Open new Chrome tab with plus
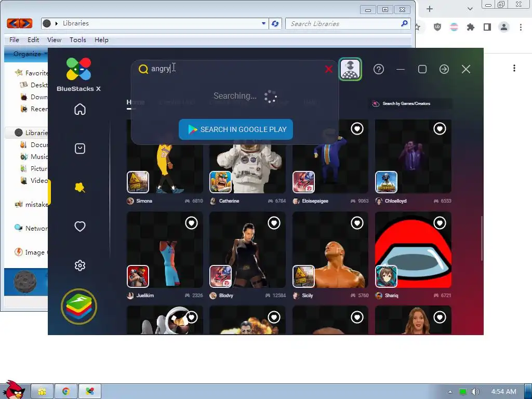Viewport: 532px width, 399px height. pos(430,9)
